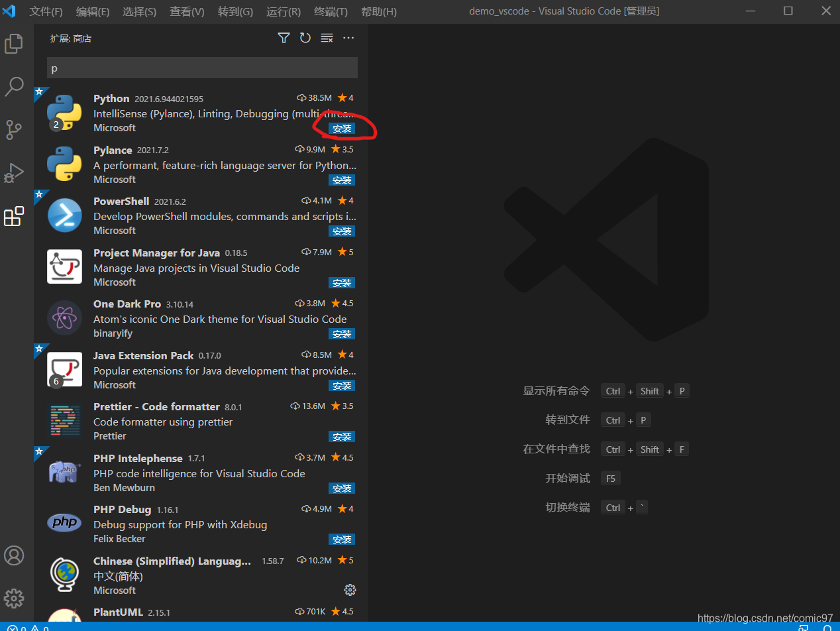Viewport: 840px width, 631px height.
Task: Click the Python extension logo
Action: pos(64,112)
